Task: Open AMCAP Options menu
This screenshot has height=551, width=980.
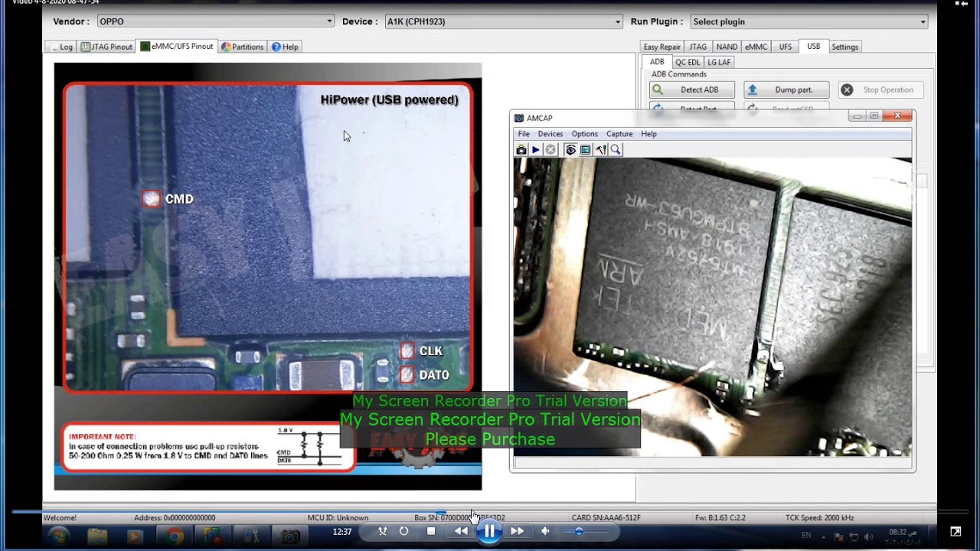Action: tap(584, 134)
